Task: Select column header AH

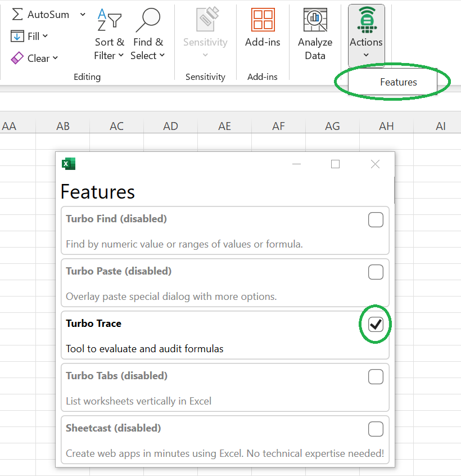Action: pyautogui.click(x=387, y=126)
